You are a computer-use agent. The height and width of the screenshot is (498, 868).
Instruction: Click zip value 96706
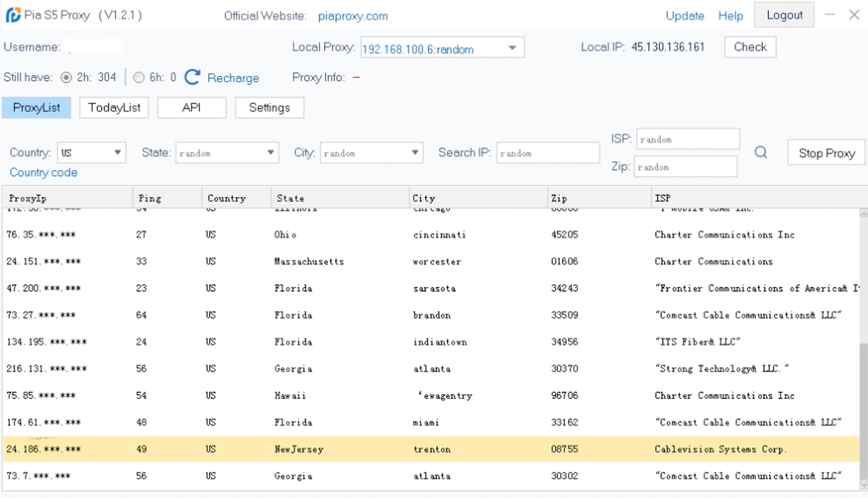[564, 396]
